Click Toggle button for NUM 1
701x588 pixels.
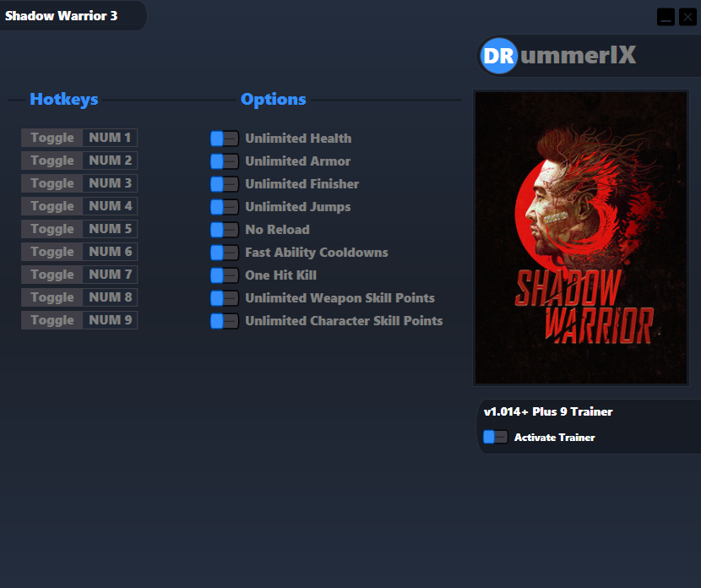tap(52, 138)
